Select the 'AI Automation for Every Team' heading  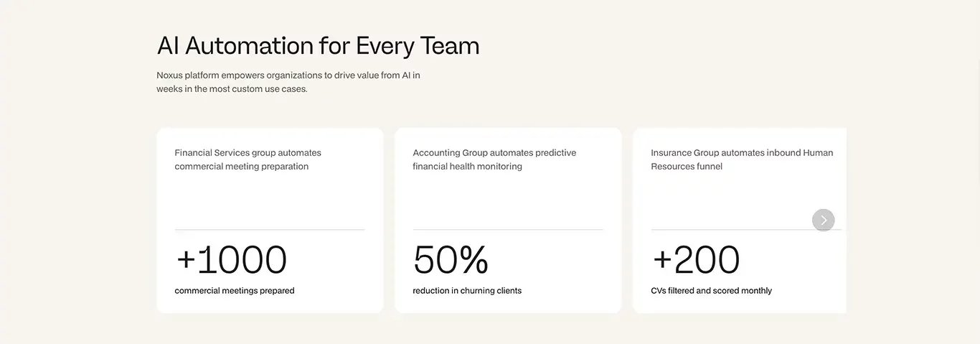tap(318, 46)
